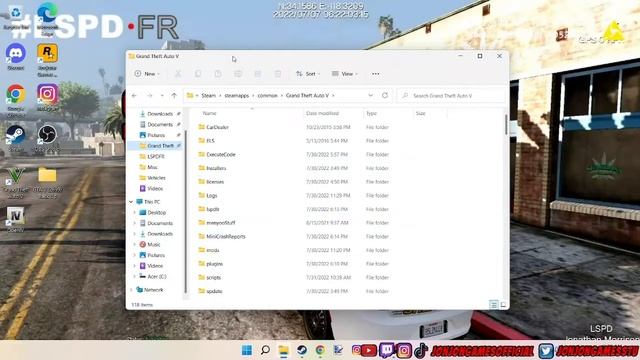Open Instagram desktop shortcut

pyautogui.click(x=47, y=98)
